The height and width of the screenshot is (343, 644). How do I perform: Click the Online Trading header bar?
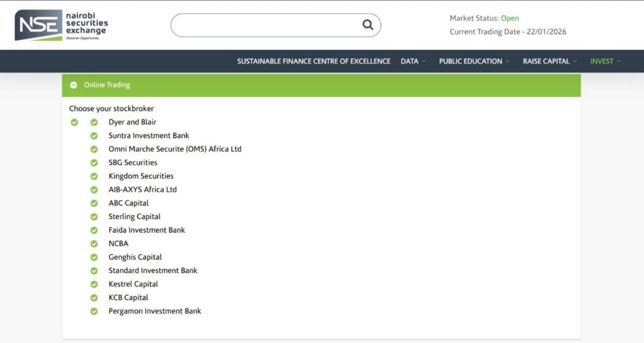[321, 85]
